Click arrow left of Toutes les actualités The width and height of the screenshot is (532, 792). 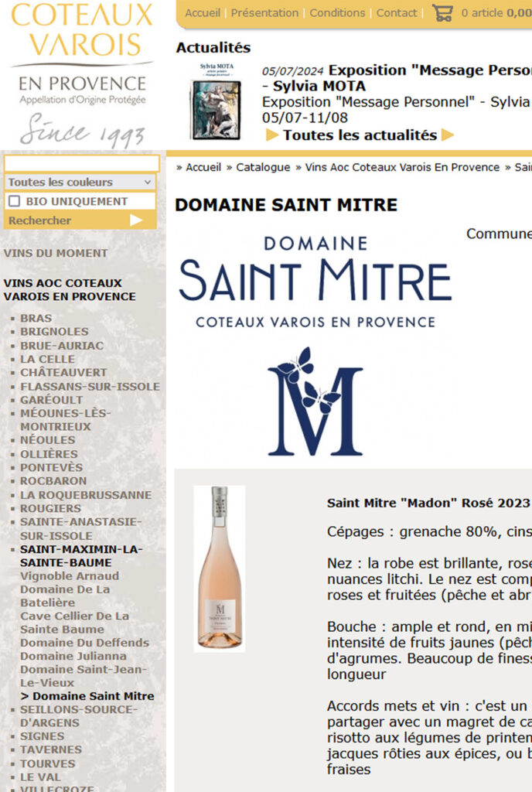(x=272, y=135)
